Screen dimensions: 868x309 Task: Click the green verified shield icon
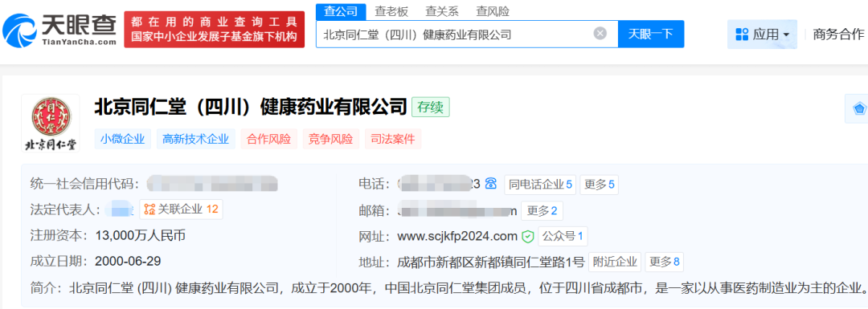[527, 237]
